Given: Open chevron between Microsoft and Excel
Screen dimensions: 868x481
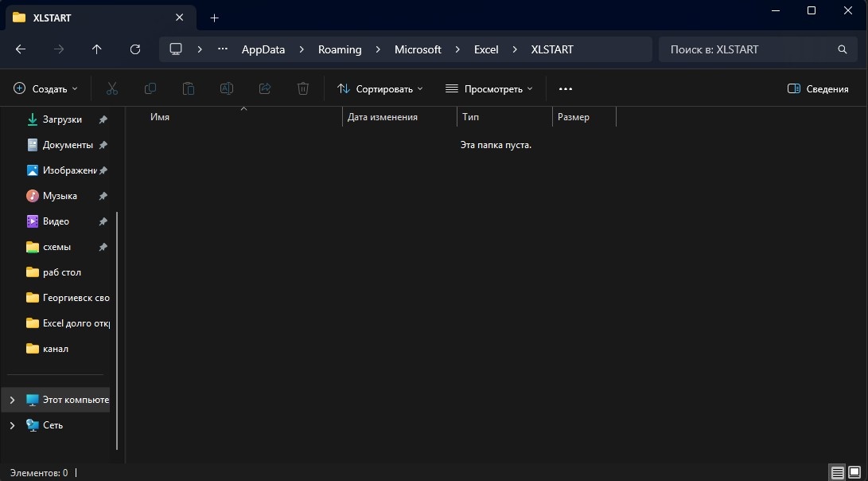Looking at the screenshot, I should (457, 49).
